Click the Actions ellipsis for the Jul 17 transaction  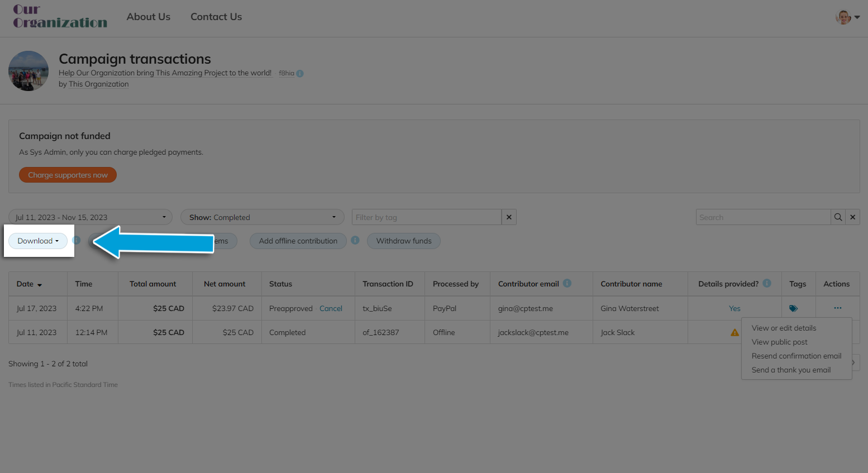(837, 308)
